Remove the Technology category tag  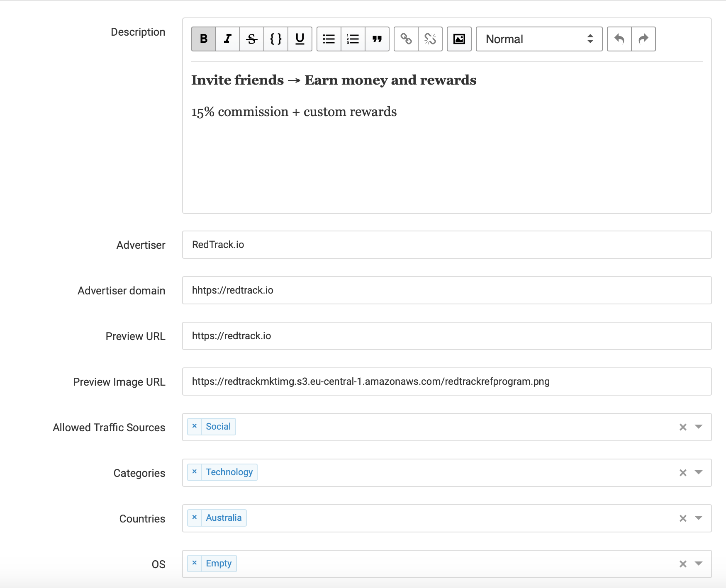pos(195,472)
